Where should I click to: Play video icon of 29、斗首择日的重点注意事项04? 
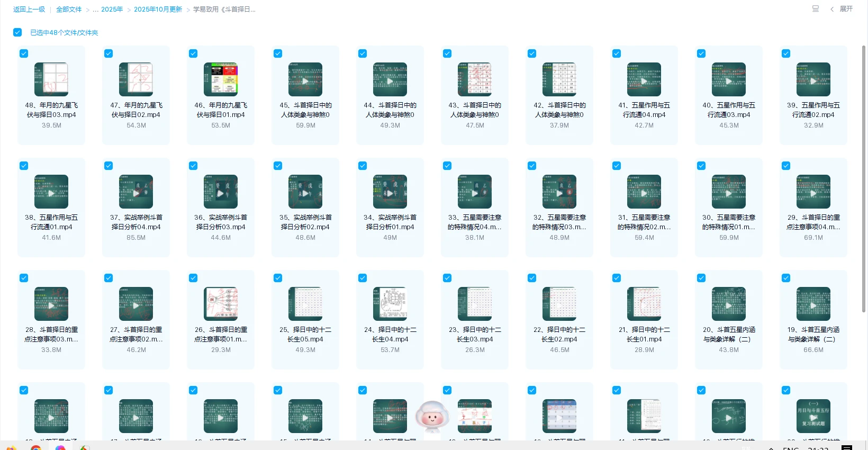tap(813, 192)
